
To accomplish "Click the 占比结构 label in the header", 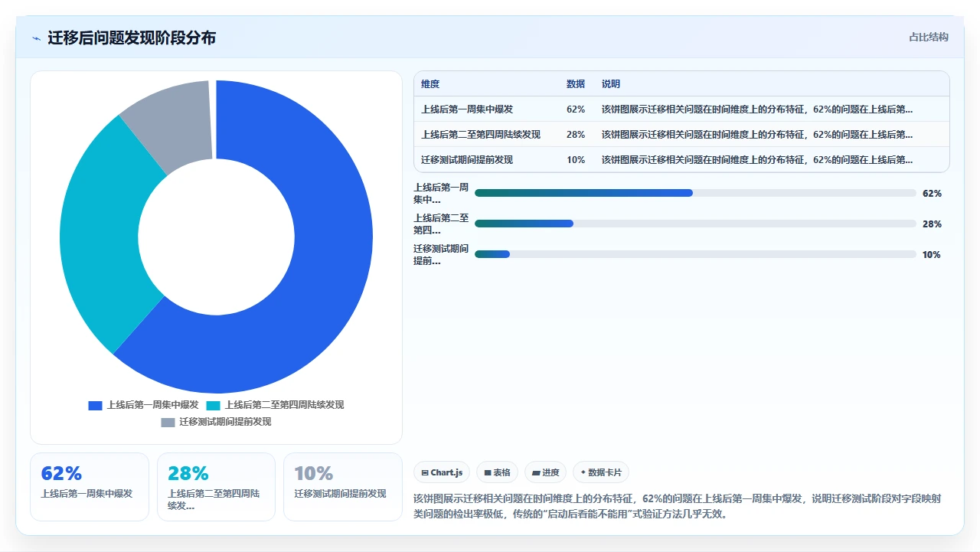I will (x=929, y=37).
